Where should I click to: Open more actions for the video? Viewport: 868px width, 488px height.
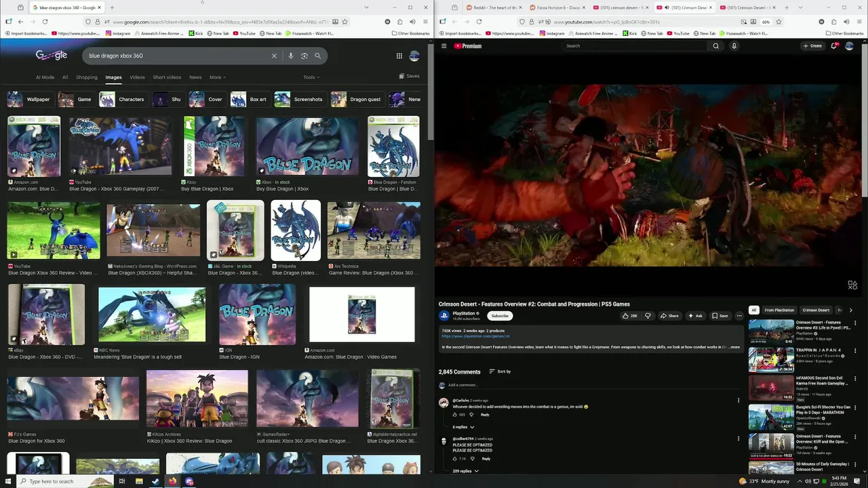pyautogui.click(x=739, y=316)
